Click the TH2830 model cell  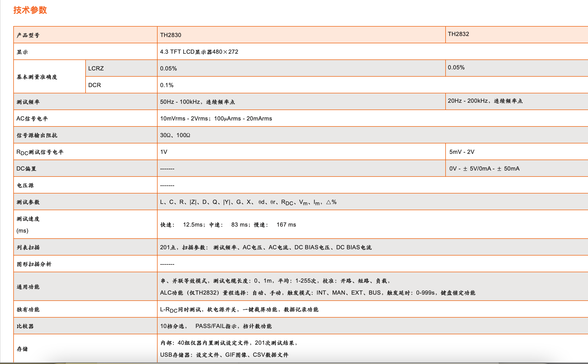(x=301, y=35)
